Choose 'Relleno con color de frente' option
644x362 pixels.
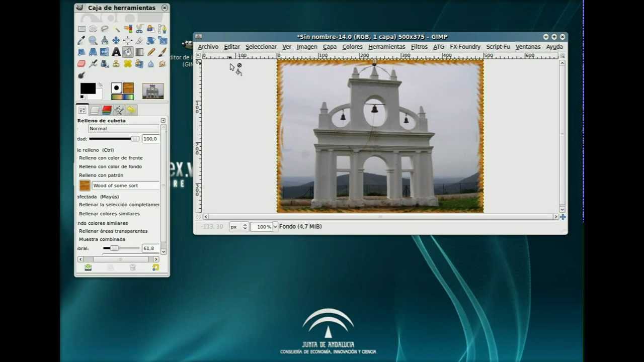(111, 158)
